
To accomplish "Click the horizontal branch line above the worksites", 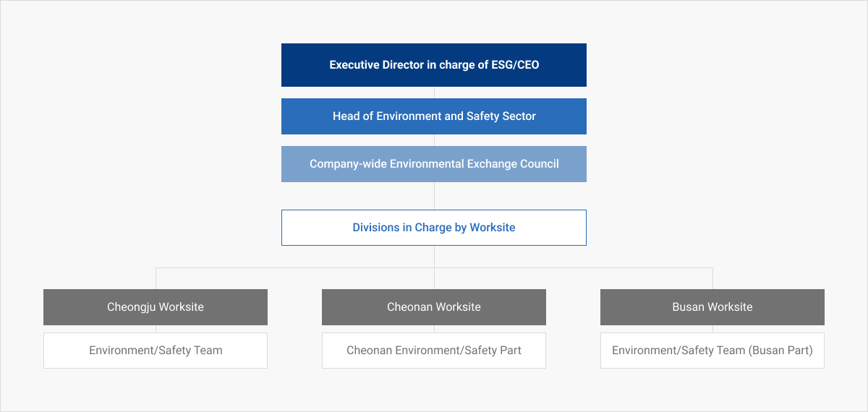I will [434, 267].
